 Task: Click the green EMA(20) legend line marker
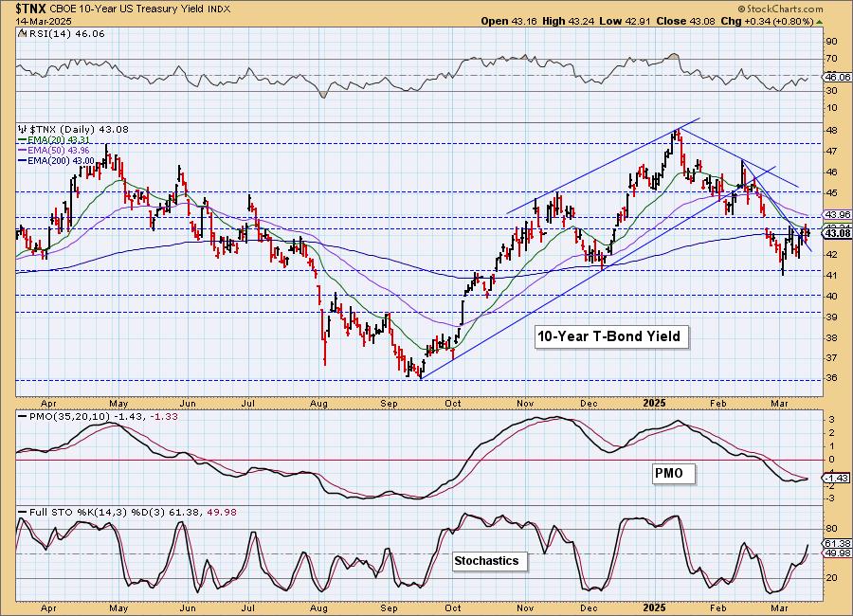click(x=22, y=140)
